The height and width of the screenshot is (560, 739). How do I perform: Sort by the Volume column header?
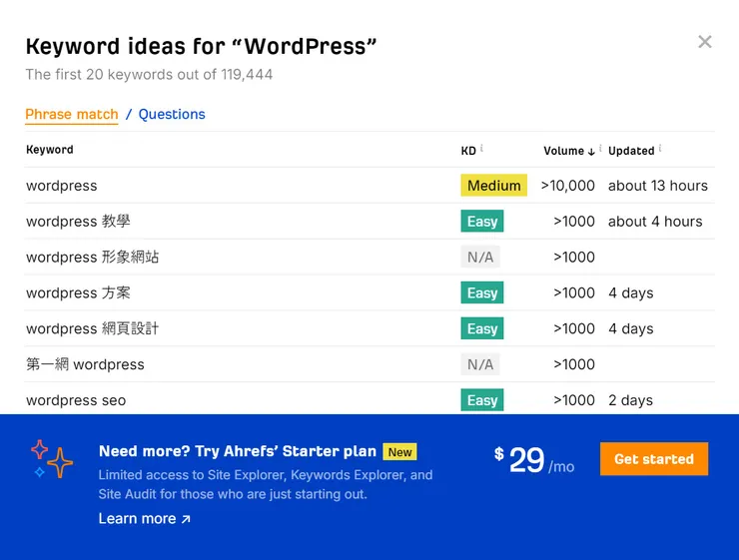(569, 151)
